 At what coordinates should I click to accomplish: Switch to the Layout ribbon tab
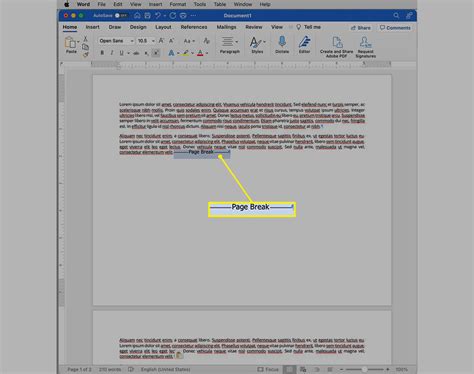tap(163, 27)
